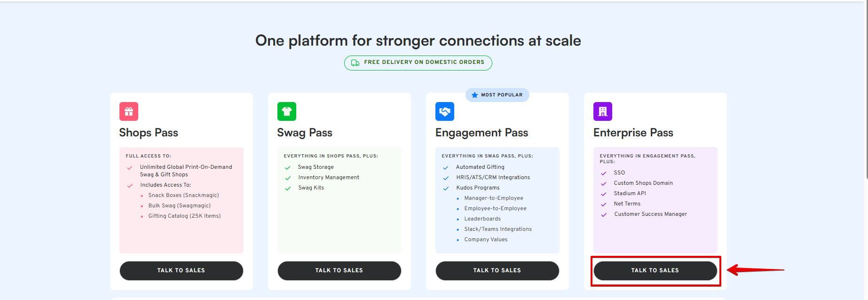Viewport: 868px width, 300px height.
Task: Click the star icon in Most Popular badge
Action: tap(475, 95)
